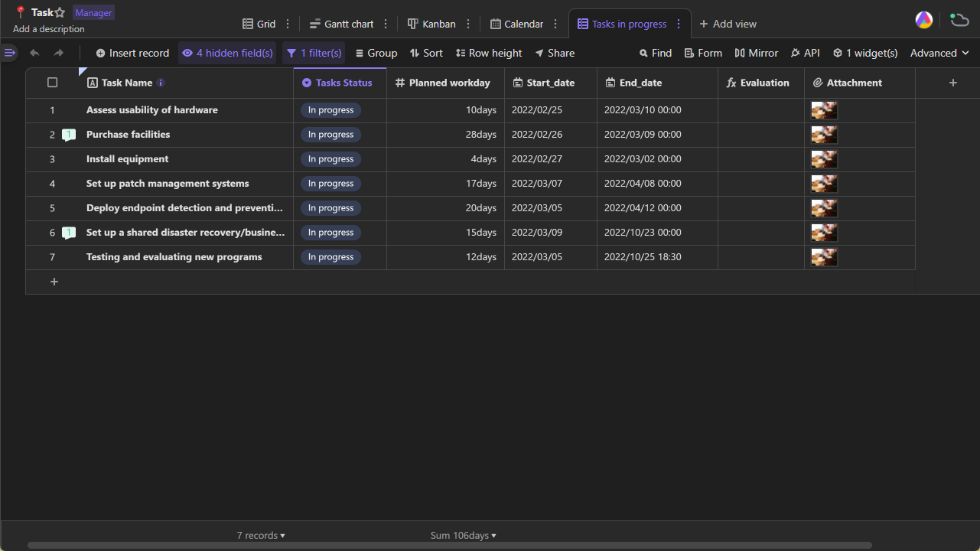
Task: Click the '2022/10/25 18:30' end date cell
Action: (x=657, y=257)
